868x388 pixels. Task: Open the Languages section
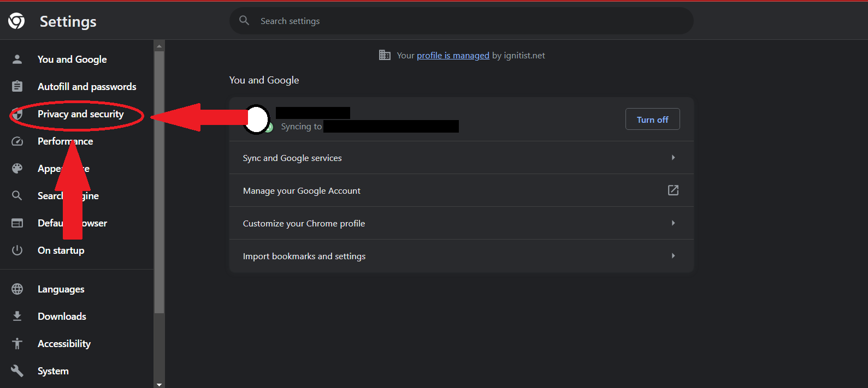click(61, 289)
